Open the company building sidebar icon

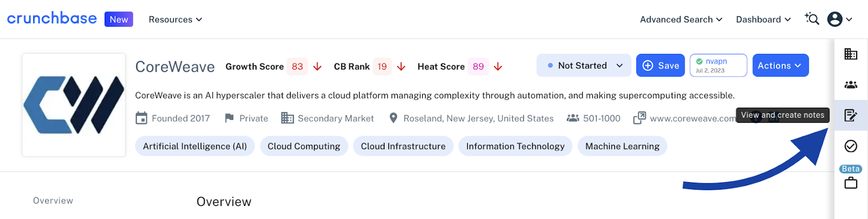pyautogui.click(x=851, y=54)
